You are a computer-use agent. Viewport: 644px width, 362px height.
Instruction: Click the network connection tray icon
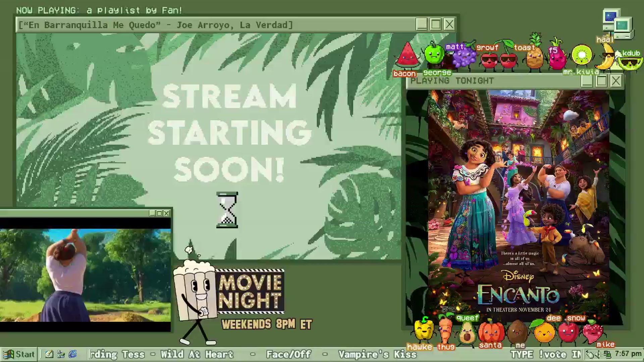(607, 354)
